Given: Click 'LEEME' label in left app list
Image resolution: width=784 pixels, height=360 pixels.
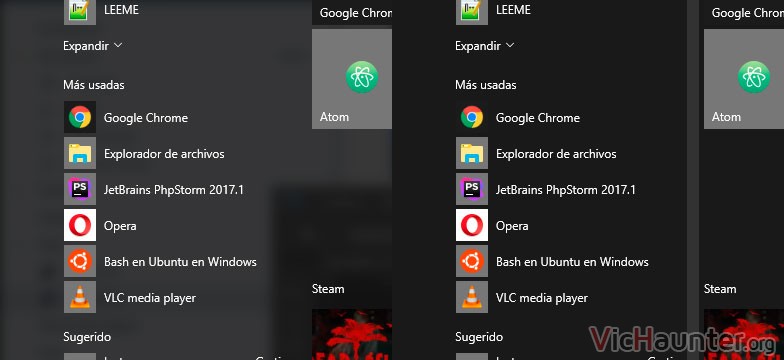Looking at the screenshot, I should 121,10.
